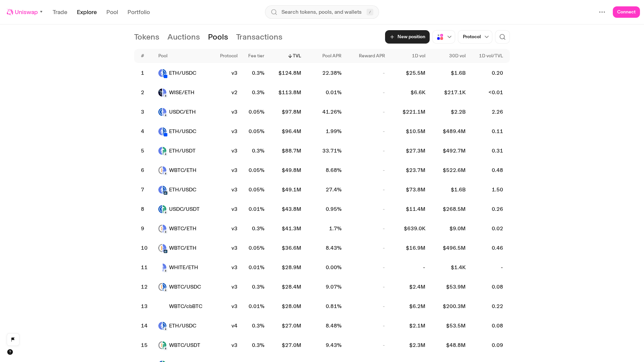Screen dimensions: 644x362
Task: Click the 9.43% Pool APR value
Action: click(333, 345)
